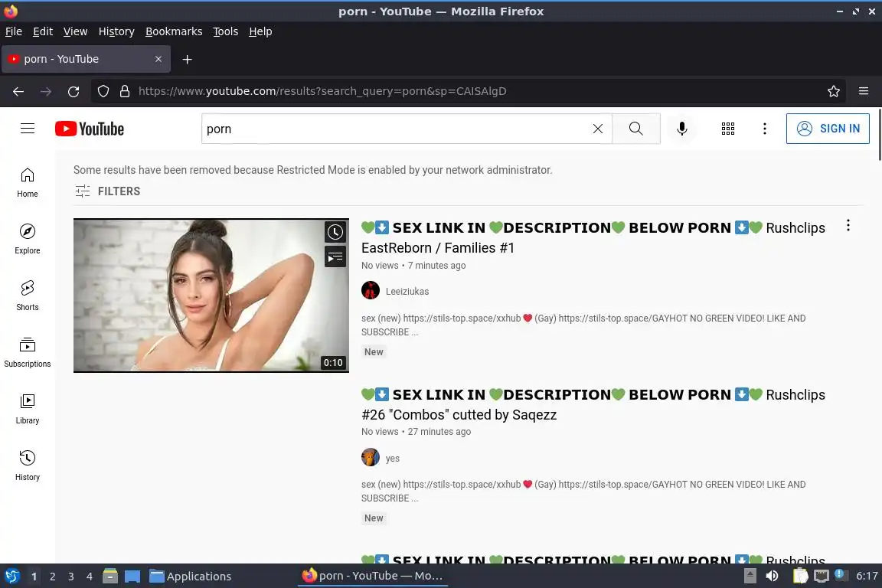Image resolution: width=882 pixels, height=588 pixels.
Task: Open YouTube settings three-dot menu in header
Action: click(764, 129)
